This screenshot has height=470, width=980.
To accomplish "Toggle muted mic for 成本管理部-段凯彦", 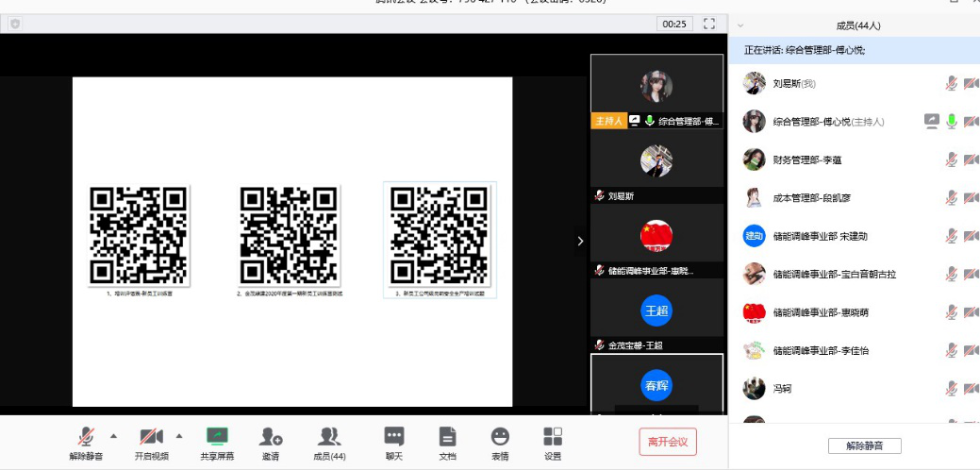I will [x=952, y=197].
